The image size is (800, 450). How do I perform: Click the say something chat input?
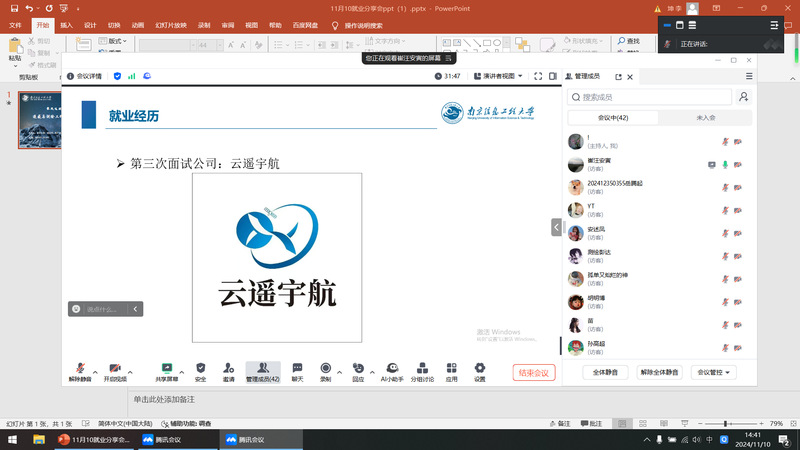coord(101,309)
